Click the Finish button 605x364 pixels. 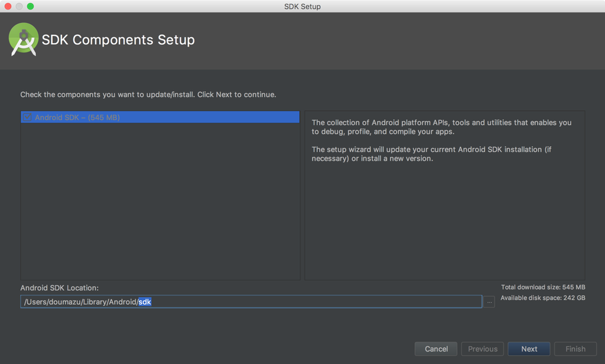[x=575, y=349]
